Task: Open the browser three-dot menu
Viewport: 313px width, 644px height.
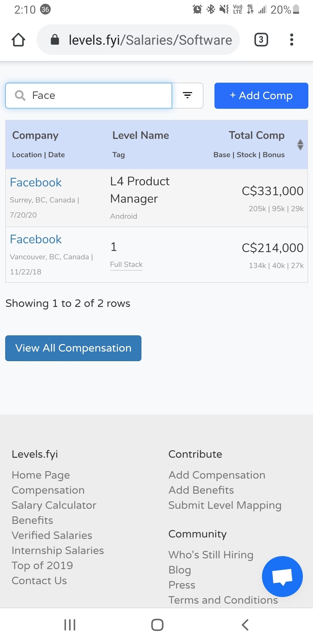Action: pyautogui.click(x=292, y=40)
